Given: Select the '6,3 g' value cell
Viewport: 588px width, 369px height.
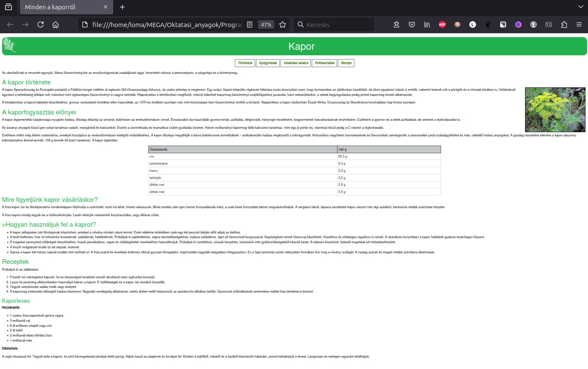Looking at the screenshot, I should (389, 163).
